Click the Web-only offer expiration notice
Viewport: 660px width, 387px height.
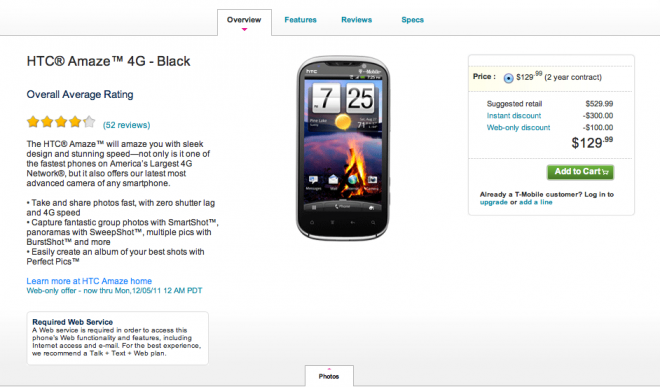114,291
